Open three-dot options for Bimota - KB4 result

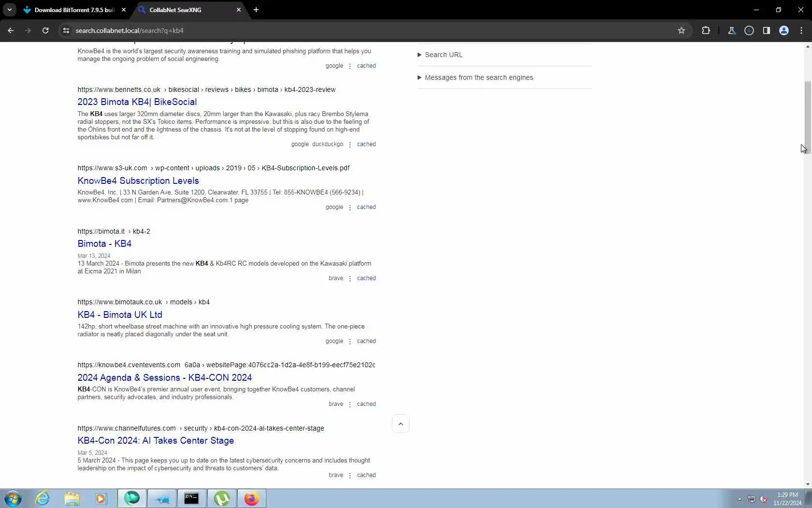(x=350, y=279)
